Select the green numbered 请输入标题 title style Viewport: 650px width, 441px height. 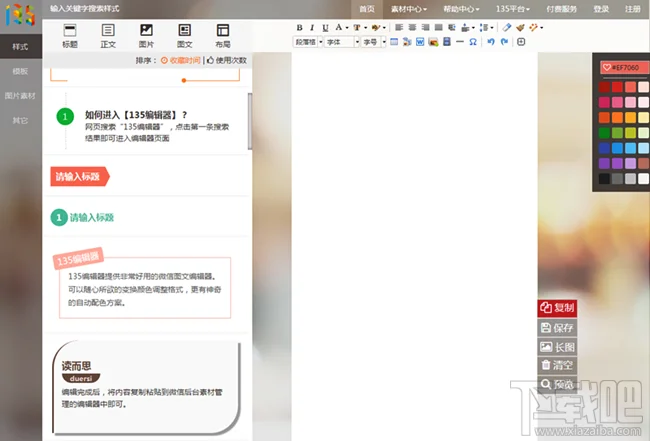(x=82, y=217)
